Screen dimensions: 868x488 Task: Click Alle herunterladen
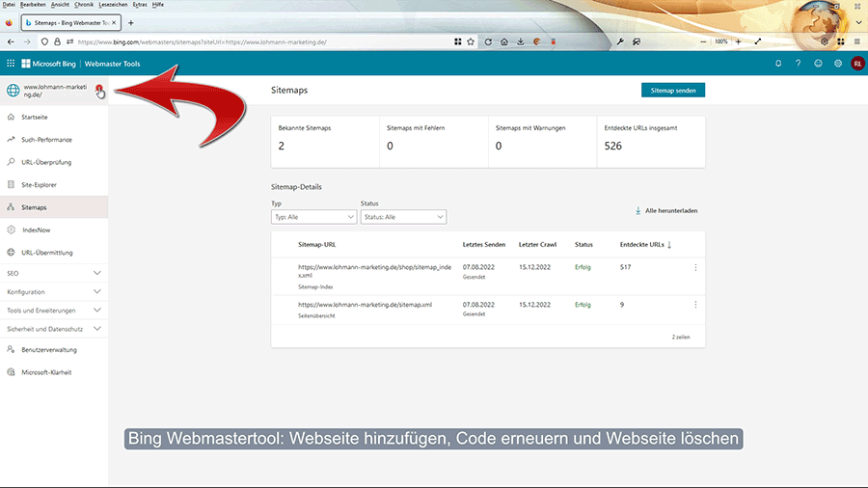(665, 211)
